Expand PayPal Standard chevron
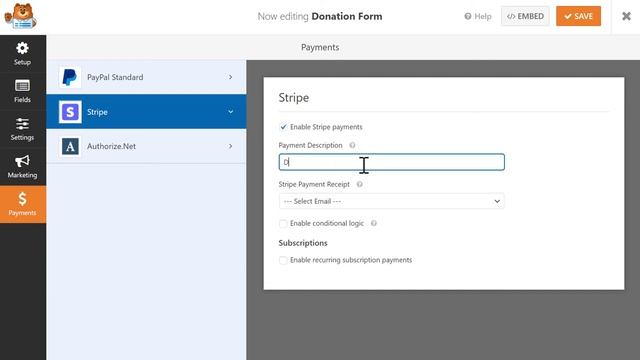This screenshot has height=360, width=640. pyautogui.click(x=231, y=77)
